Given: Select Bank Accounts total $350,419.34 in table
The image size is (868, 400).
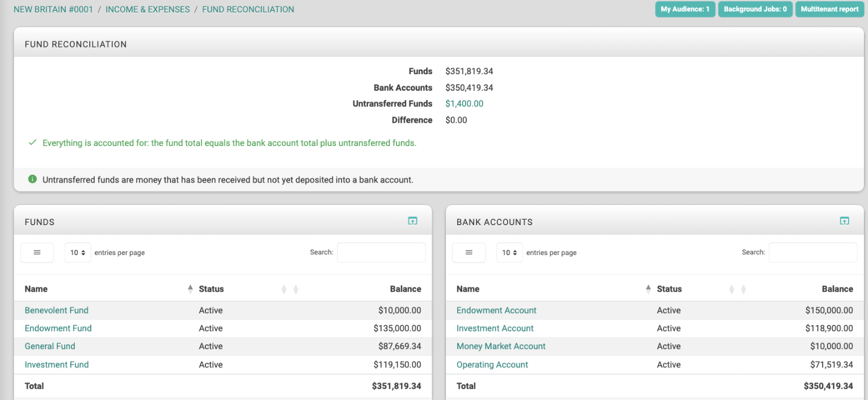Looking at the screenshot, I should tap(828, 386).
